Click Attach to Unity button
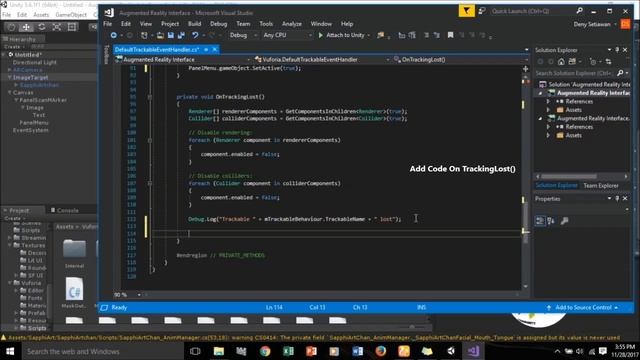 pos(341,36)
